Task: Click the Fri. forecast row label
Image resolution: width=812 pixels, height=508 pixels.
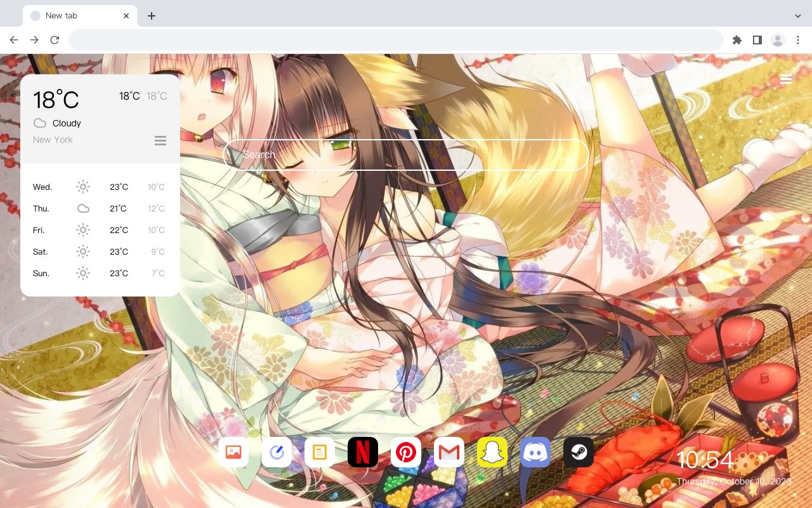Action: pyautogui.click(x=39, y=231)
